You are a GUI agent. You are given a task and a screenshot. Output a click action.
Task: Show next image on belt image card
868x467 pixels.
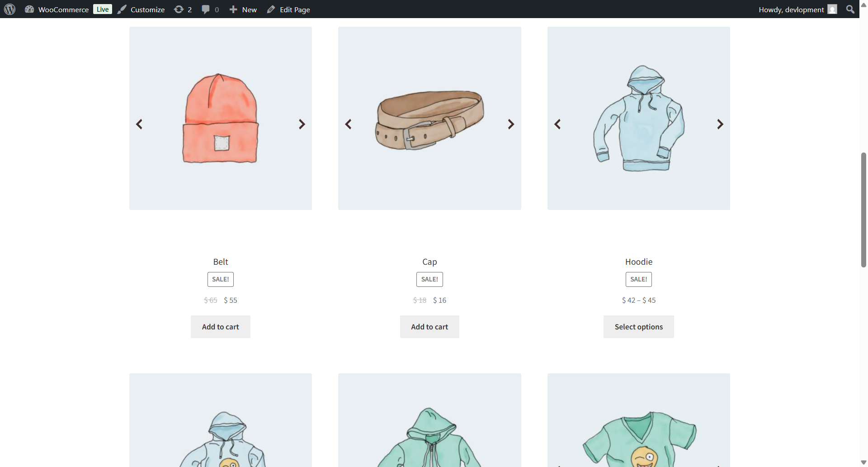pyautogui.click(x=511, y=124)
